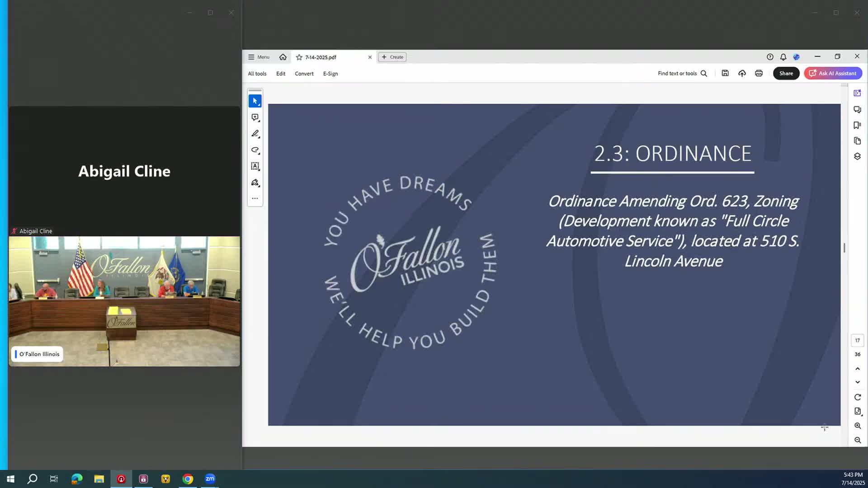Open the hamburger Menu
The height and width of the screenshot is (488, 868).
point(259,57)
